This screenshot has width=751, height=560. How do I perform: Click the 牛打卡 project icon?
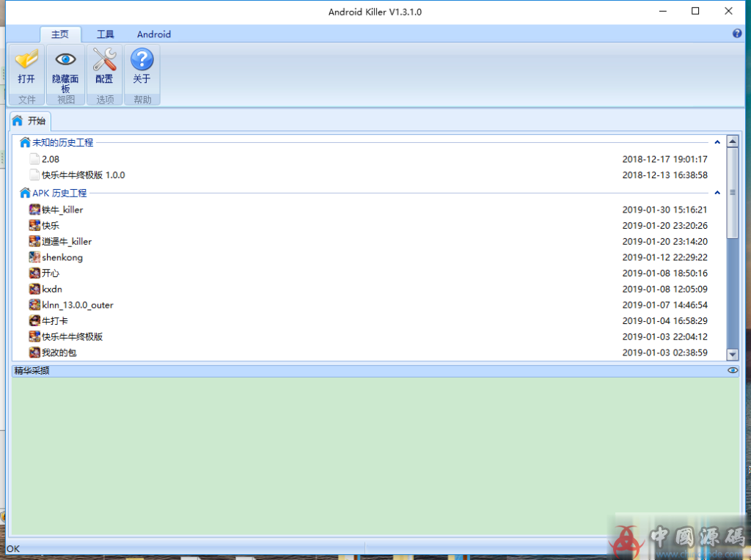34,321
